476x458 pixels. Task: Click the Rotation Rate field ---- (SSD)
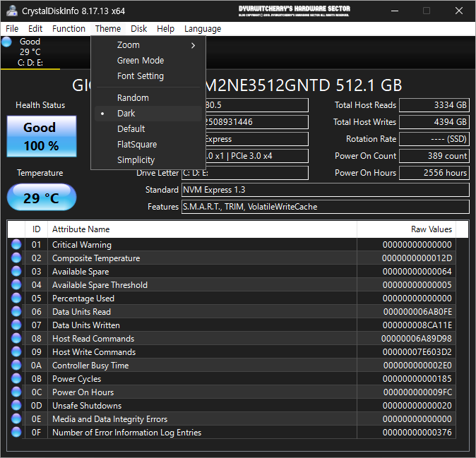(434, 139)
